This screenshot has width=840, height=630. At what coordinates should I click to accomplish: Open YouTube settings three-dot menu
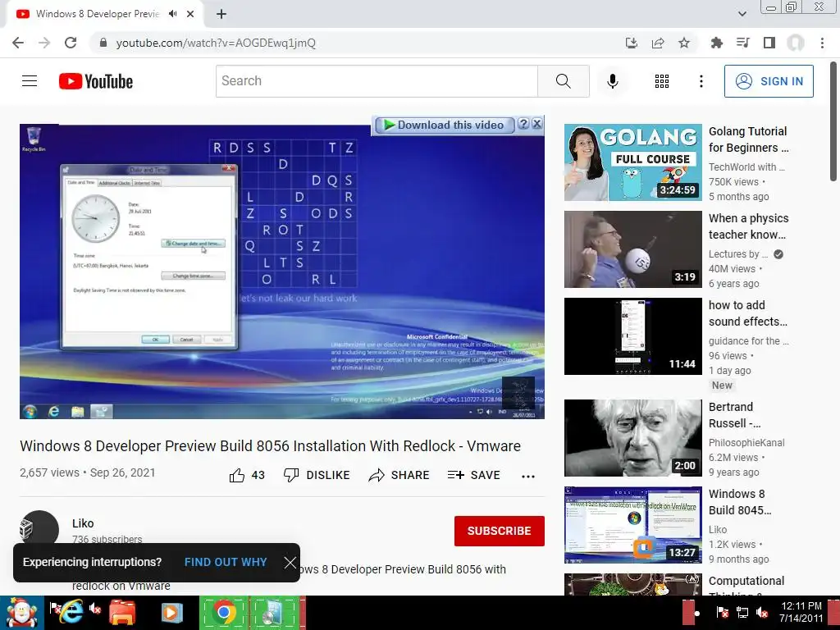701,81
